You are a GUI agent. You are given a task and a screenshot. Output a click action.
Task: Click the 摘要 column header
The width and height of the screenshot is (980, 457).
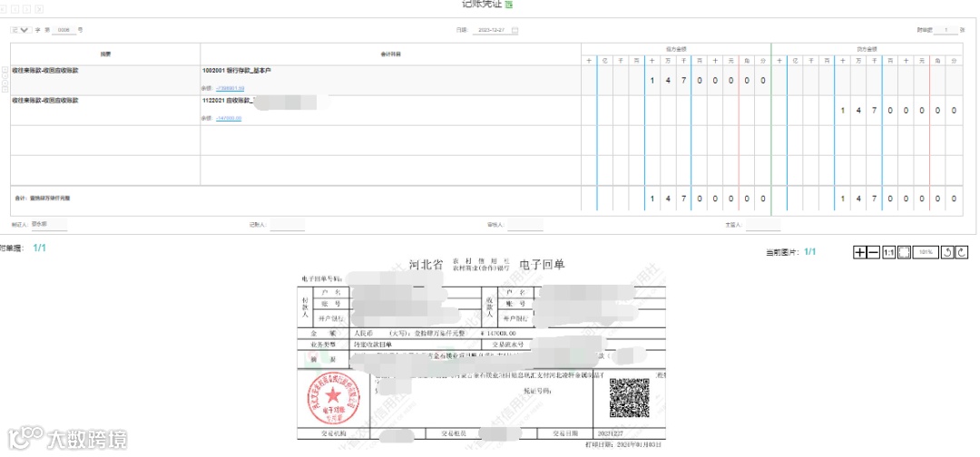105,54
